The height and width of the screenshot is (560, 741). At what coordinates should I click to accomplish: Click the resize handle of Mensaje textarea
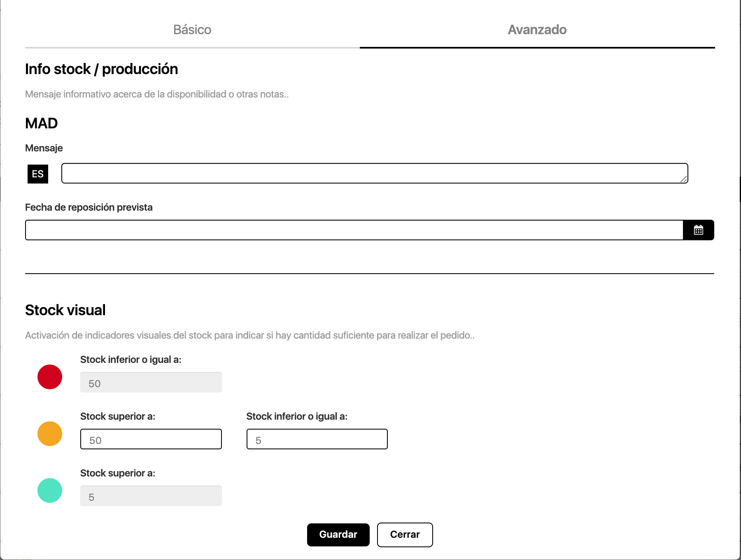[x=684, y=179]
